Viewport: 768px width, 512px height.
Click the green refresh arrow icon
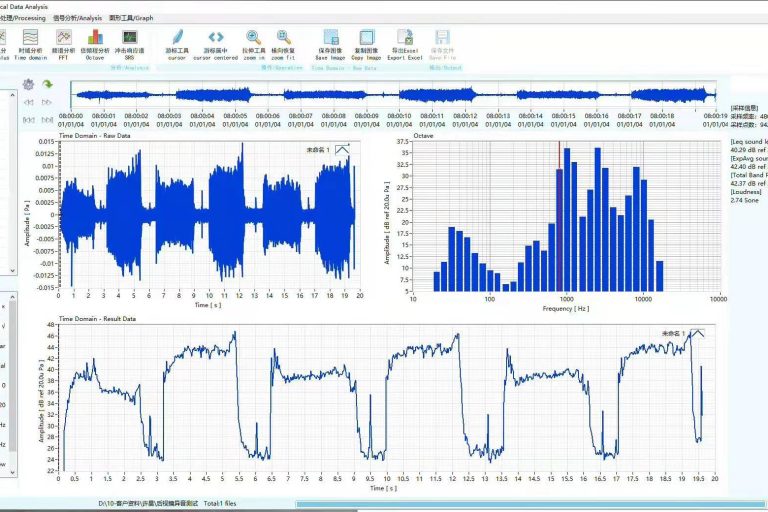pos(47,85)
